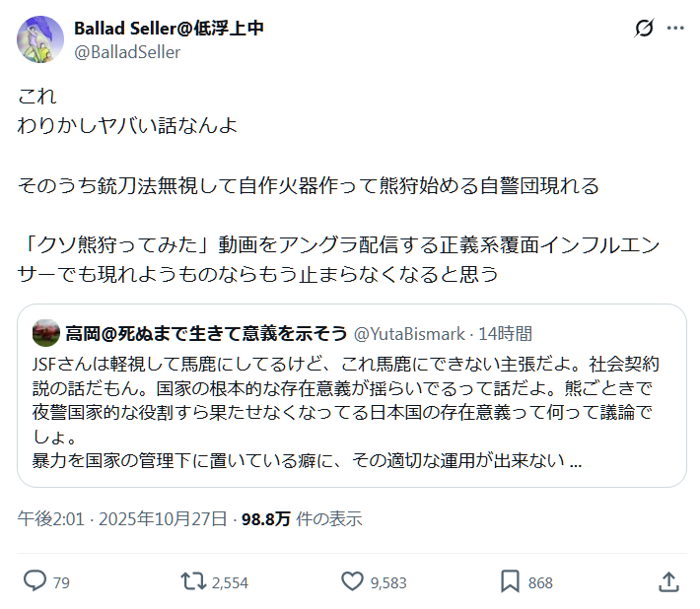This screenshot has height=609, width=700.
Task: Click the 2,554 repost count
Action: pos(230,582)
